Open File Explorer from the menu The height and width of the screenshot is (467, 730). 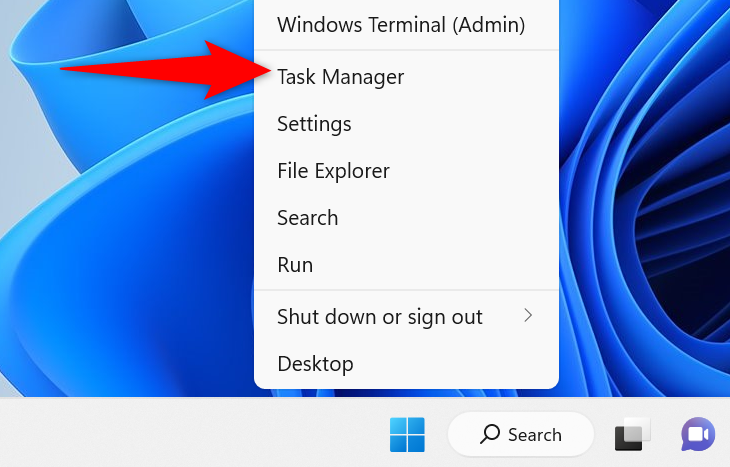(x=333, y=171)
